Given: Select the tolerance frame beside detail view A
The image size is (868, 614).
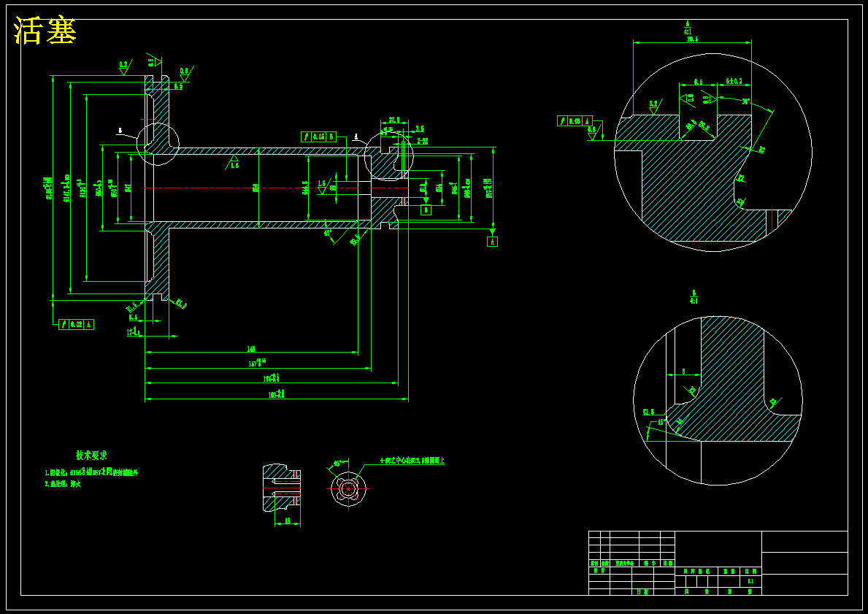Looking at the screenshot, I should pos(575,120).
